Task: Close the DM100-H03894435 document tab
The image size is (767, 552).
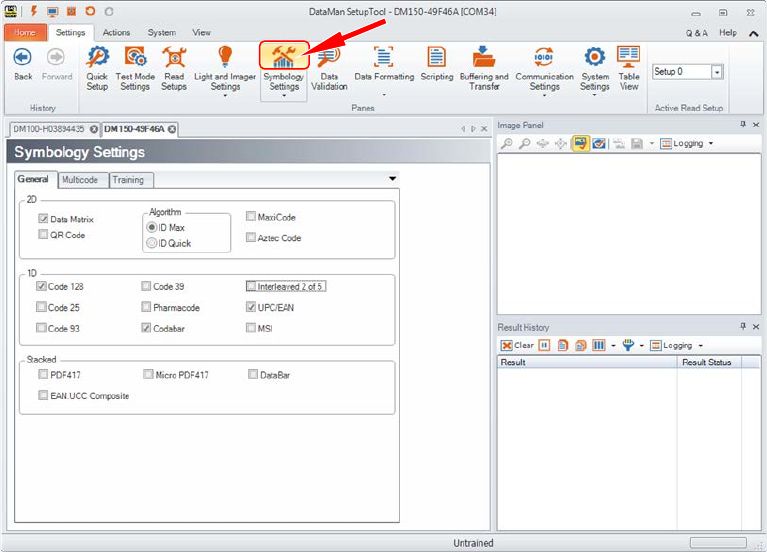Action: coord(93,129)
